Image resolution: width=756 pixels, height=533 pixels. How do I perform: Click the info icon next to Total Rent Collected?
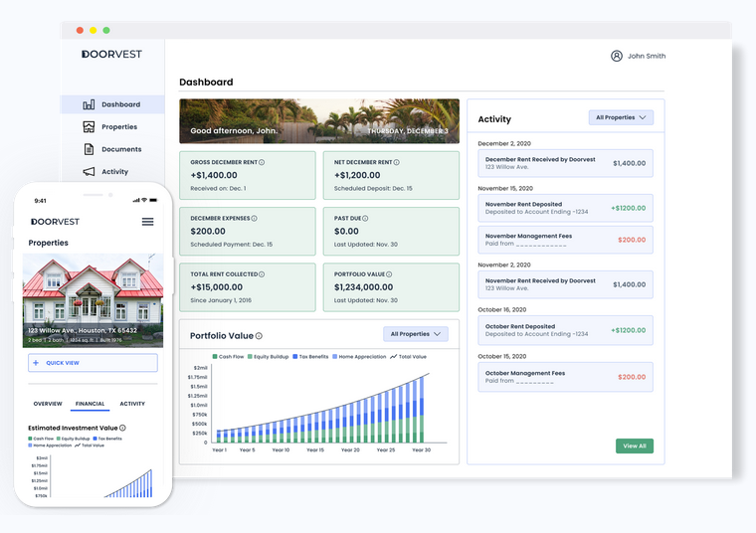(262, 274)
